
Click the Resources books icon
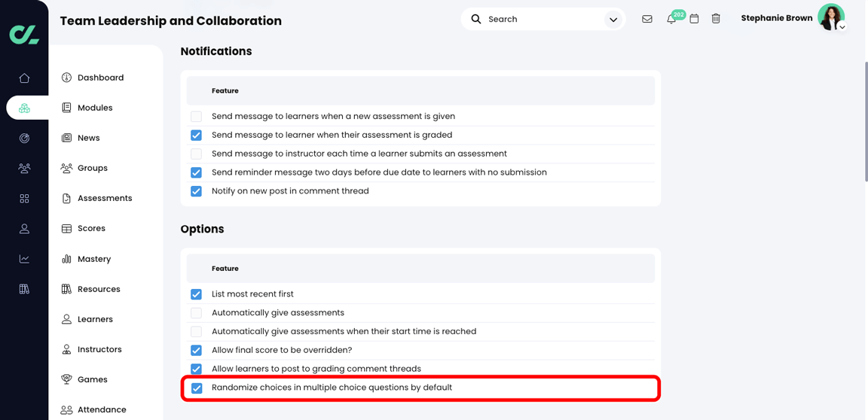(66, 289)
